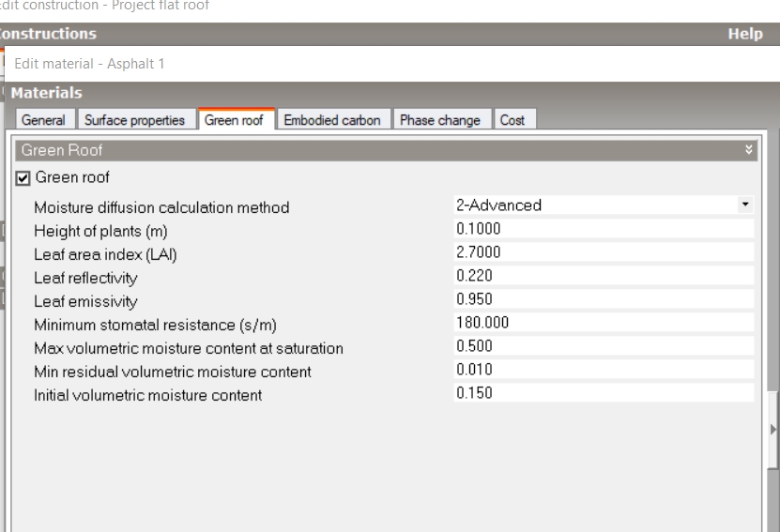Screen dimensions: 780x532
Task: Edit Minimum stomatal resistance field
Action: click(x=604, y=322)
